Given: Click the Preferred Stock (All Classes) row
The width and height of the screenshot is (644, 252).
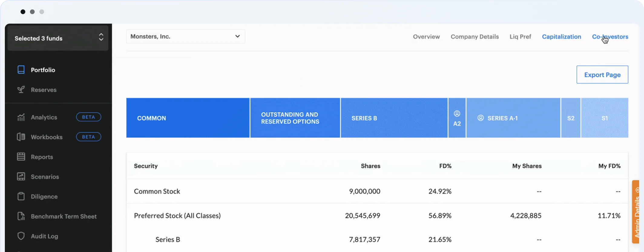Looking at the screenshot, I should [x=177, y=216].
